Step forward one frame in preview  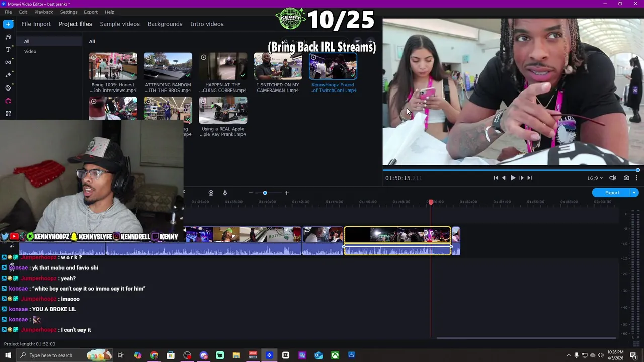[521, 178]
